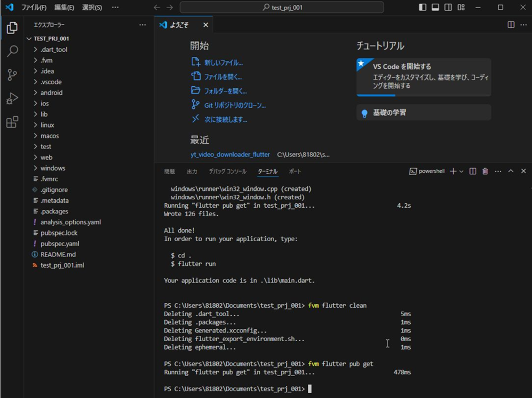Kill the terminal with trash icon

(x=485, y=171)
